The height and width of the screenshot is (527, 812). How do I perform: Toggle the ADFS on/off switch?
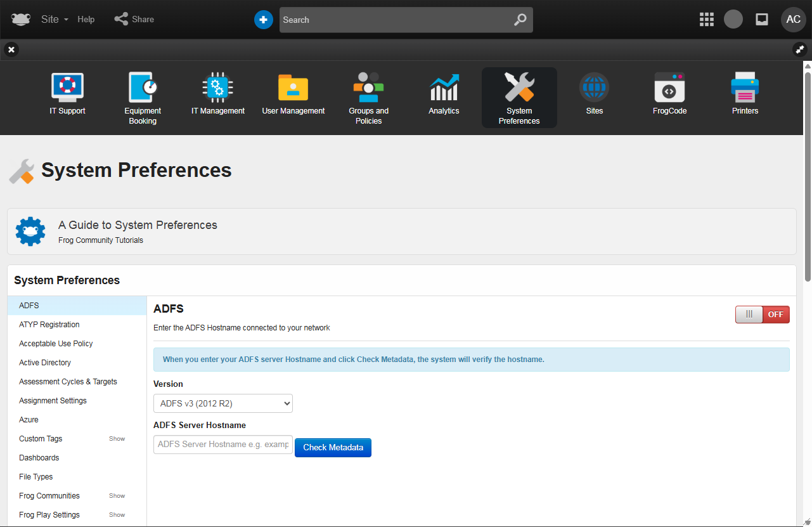pyautogui.click(x=762, y=315)
